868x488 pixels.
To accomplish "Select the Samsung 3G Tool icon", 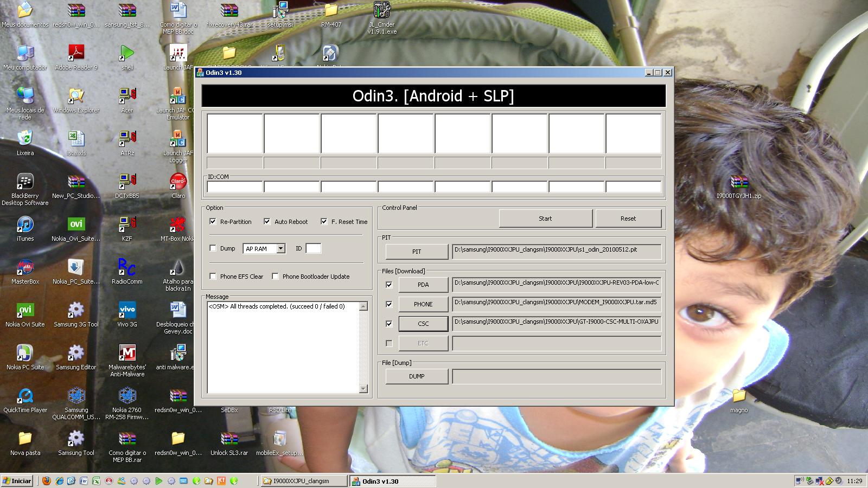I will tap(76, 314).
